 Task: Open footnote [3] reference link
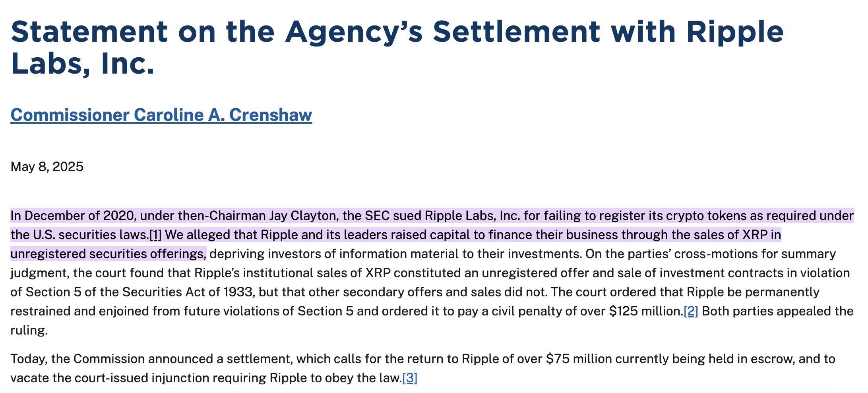[410, 378]
